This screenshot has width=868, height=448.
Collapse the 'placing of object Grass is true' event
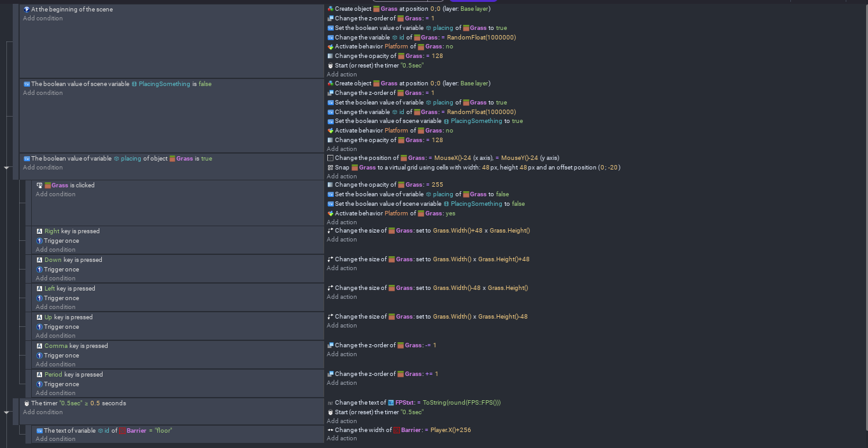tap(8, 168)
